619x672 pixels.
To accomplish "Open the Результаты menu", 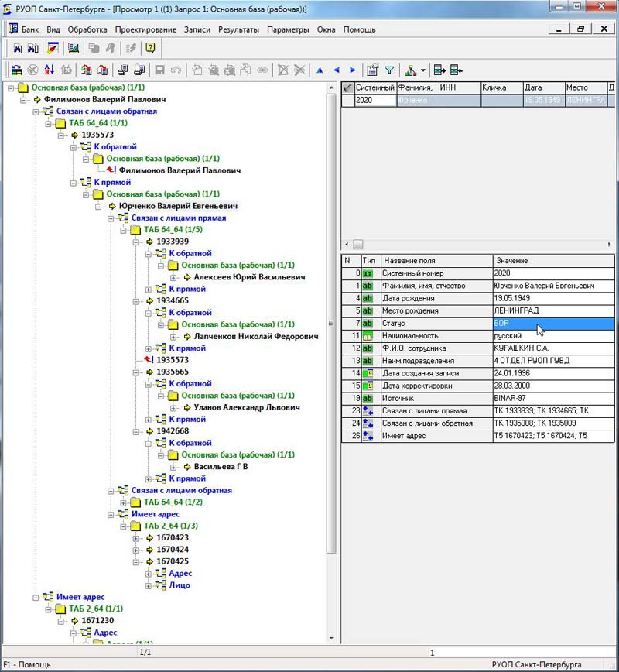I will pyautogui.click(x=238, y=29).
